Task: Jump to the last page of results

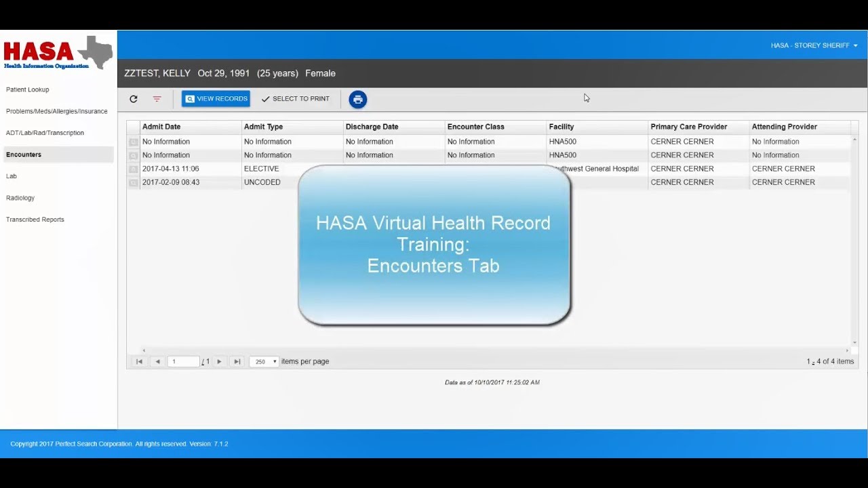Action: [237, 362]
